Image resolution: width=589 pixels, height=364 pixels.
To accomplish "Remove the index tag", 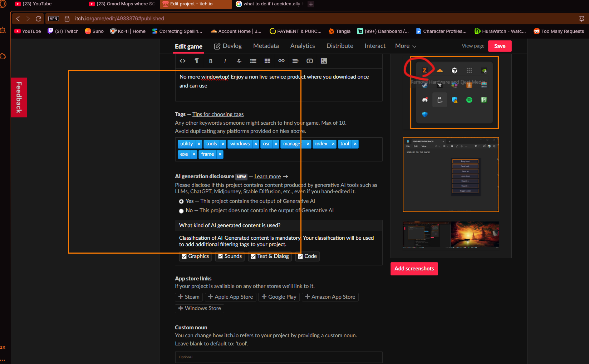I will tap(333, 144).
